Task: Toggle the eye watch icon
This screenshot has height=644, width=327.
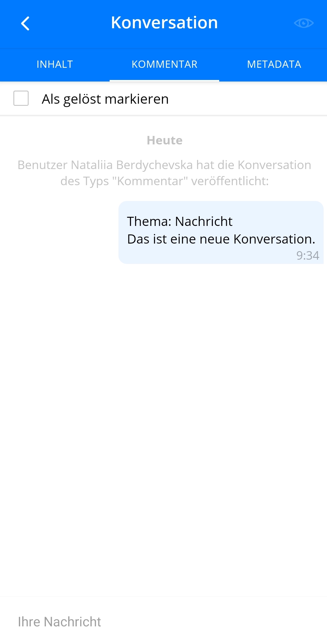Action: [304, 23]
